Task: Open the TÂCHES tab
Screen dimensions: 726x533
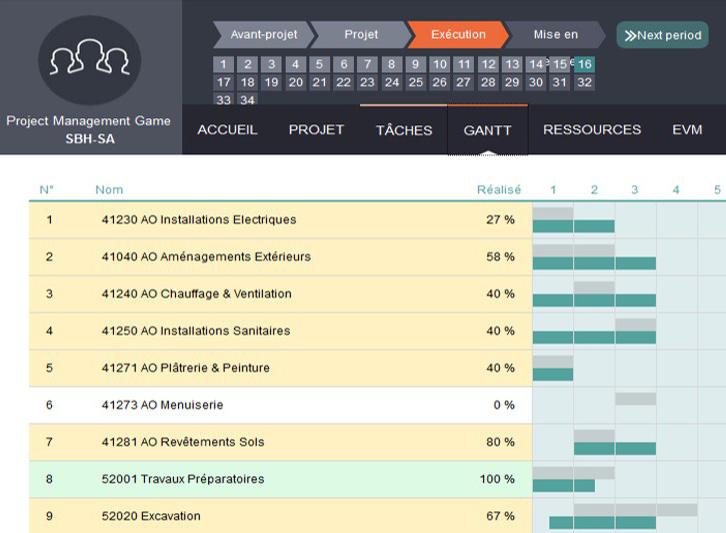Action: click(x=404, y=130)
